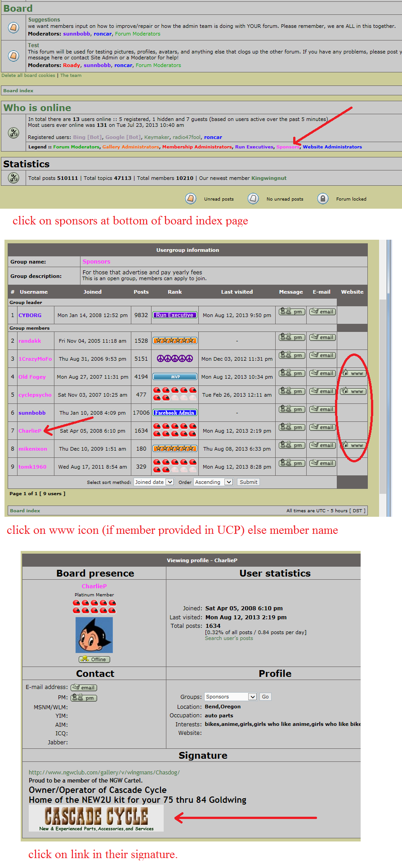
Task: Click the Submit sort button
Action: (249, 482)
